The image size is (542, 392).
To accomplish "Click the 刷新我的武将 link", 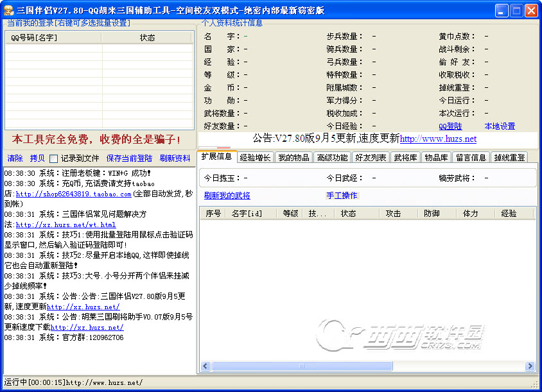I will tap(227, 196).
